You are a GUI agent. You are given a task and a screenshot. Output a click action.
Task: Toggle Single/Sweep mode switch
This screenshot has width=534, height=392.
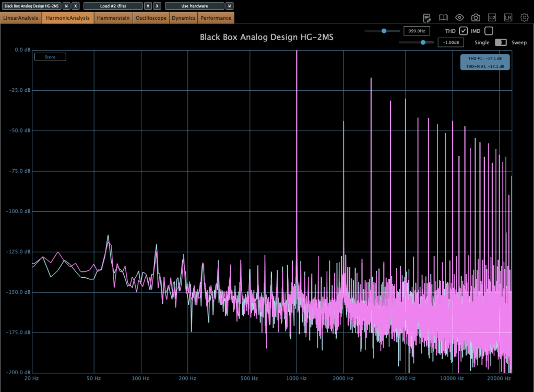(x=501, y=42)
